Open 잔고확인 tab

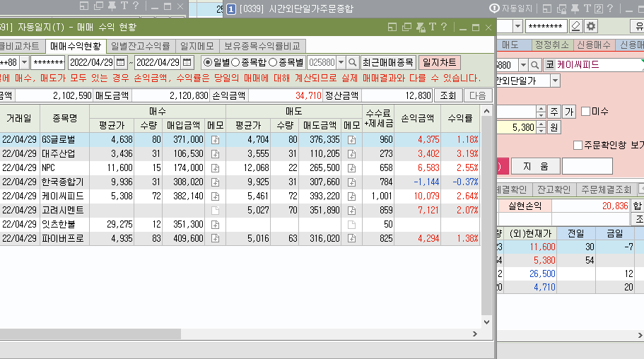pyautogui.click(x=554, y=189)
